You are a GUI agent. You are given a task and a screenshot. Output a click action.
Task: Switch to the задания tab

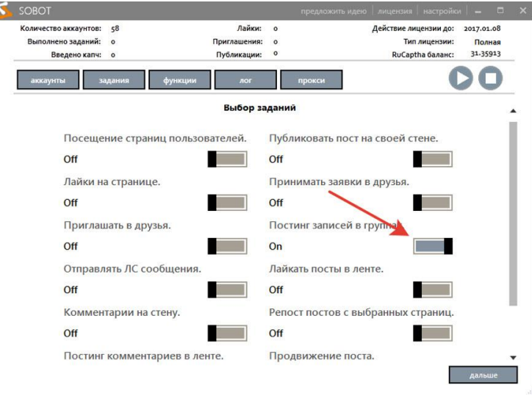(113, 81)
